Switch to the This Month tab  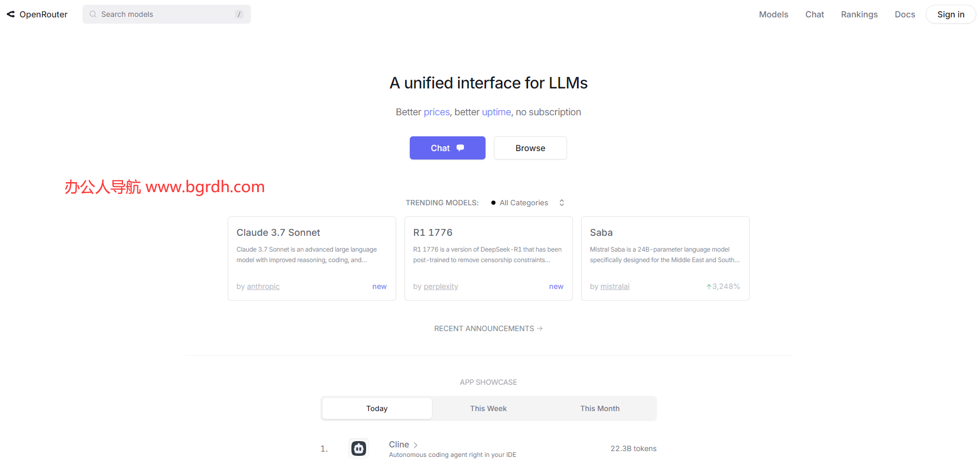coord(600,408)
